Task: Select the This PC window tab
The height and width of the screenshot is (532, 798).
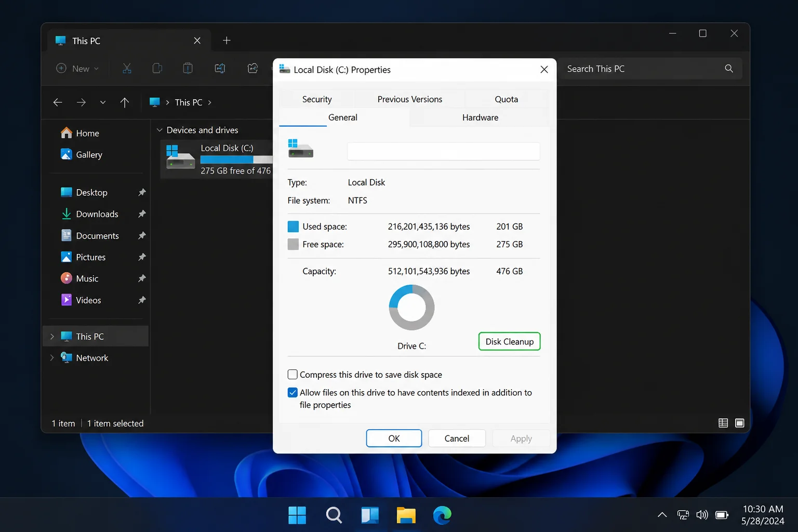Action: [x=129, y=41]
